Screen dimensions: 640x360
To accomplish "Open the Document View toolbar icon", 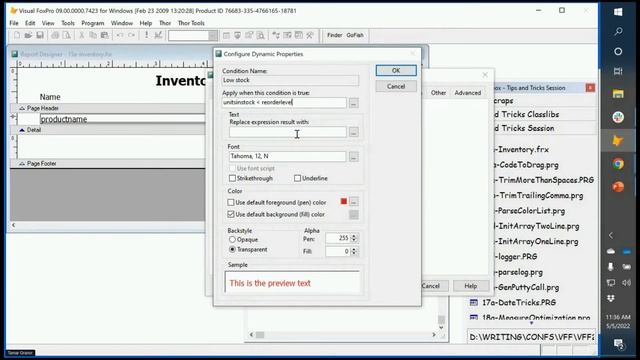I will pos(260,36).
